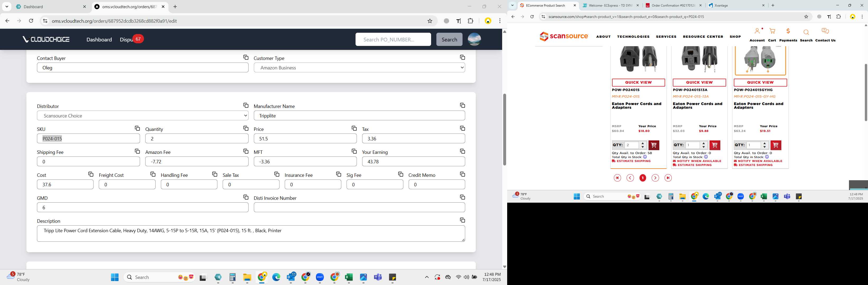The height and width of the screenshot is (285, 868).
Task: Select results page 1
Action: click(643, 178)
